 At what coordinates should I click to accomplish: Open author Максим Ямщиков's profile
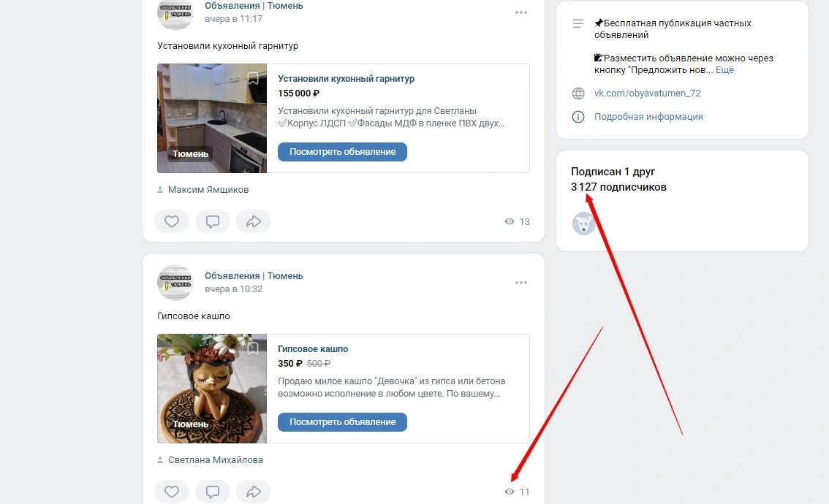208,190
